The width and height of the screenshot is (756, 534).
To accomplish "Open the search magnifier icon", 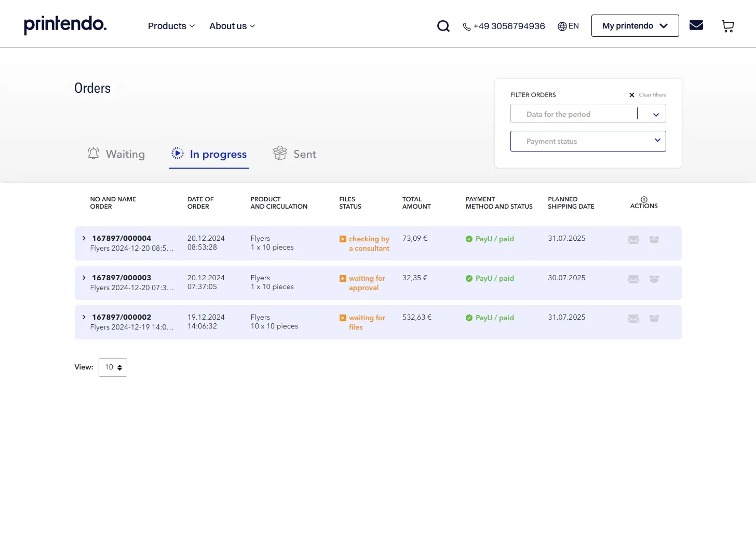I will [443, 26].
